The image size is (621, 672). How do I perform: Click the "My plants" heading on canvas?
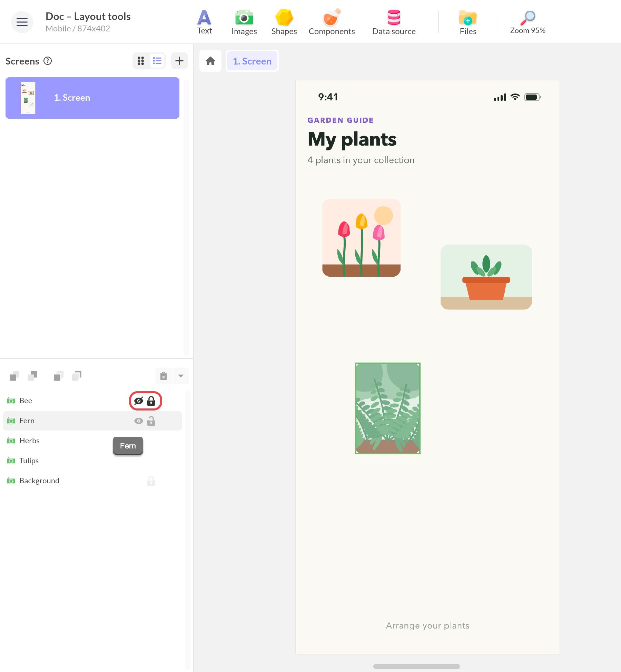coord(352,139)
